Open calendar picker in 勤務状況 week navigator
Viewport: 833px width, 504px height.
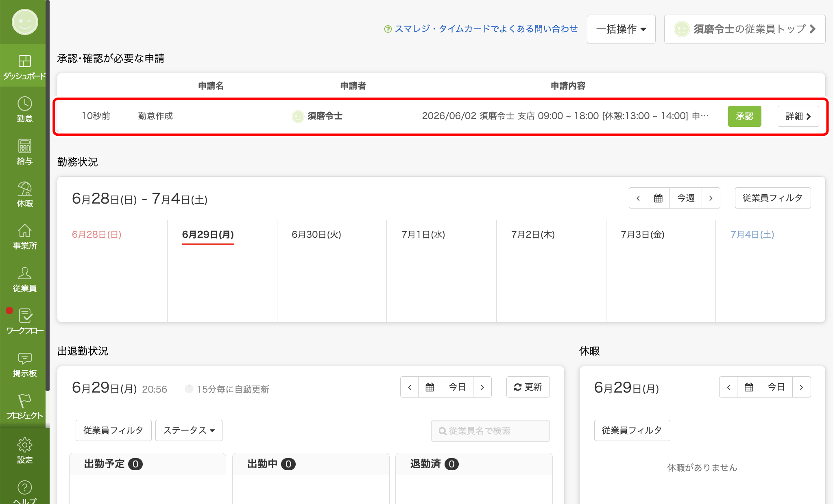pos(658,198)
